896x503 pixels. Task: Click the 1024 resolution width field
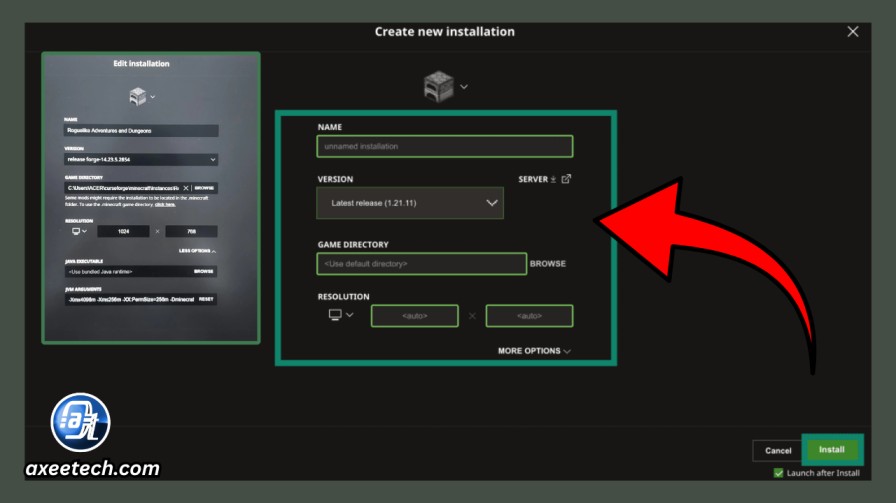point(123,231)
